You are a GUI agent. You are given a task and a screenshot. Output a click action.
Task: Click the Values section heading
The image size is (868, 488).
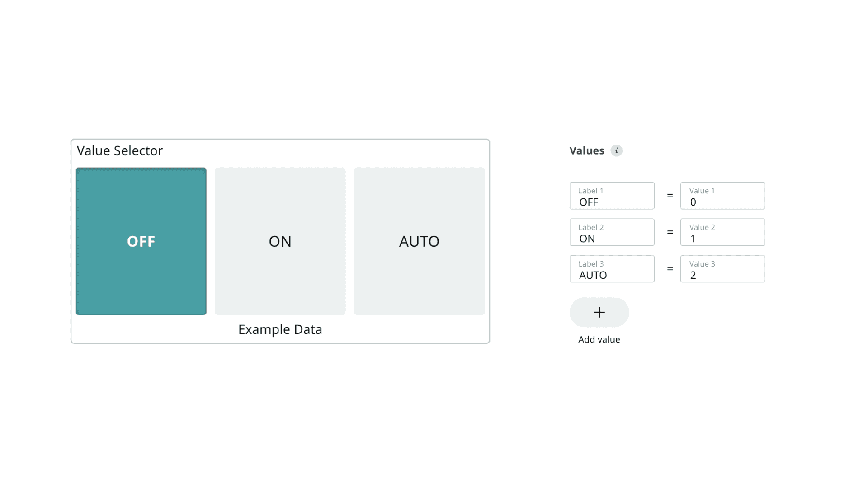pos(587,150)
